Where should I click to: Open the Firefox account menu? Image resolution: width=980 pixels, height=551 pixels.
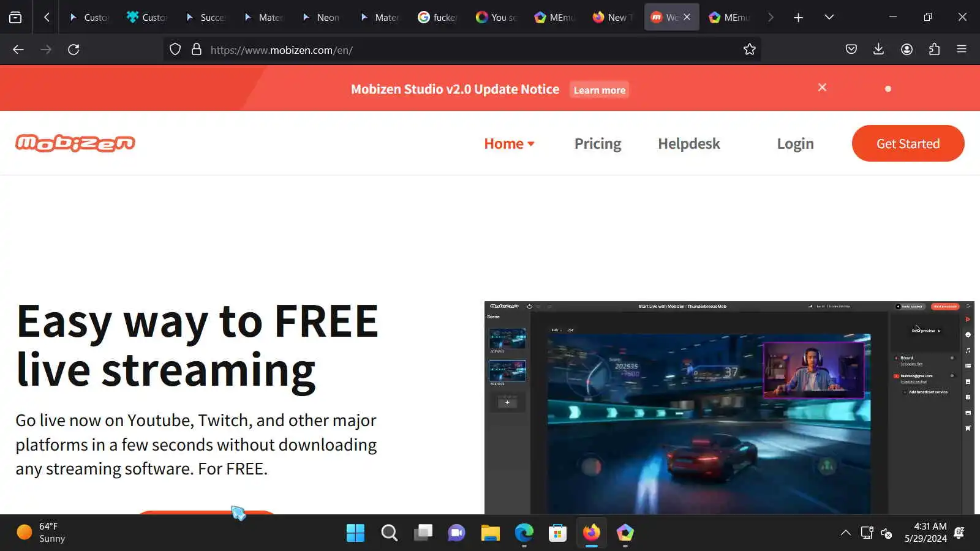coord(907,50)
